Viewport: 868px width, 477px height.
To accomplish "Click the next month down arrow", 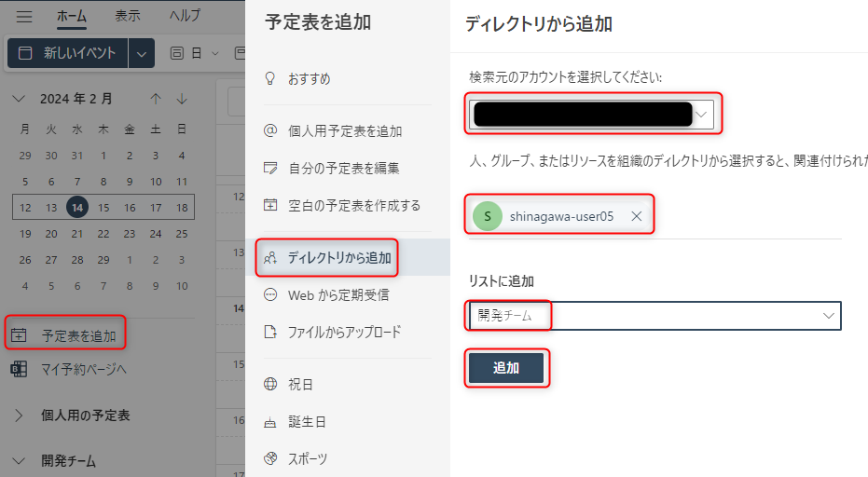I will click(182, 99).
